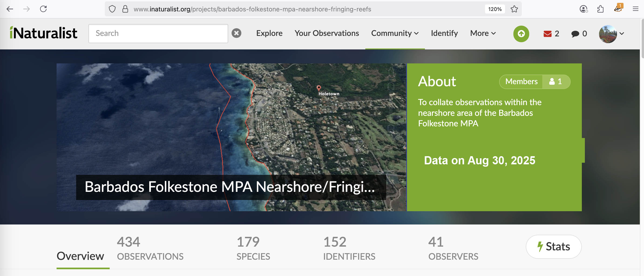Screen dimensions: 644x276
Task: Clear the search field with the X
Action: [236, 33]
